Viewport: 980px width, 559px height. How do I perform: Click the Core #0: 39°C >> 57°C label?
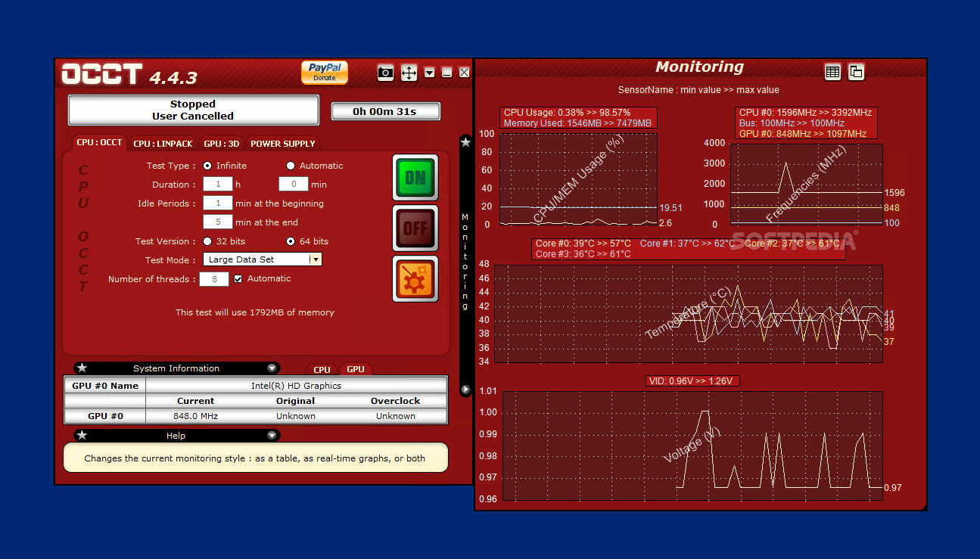tap(583, 244)
